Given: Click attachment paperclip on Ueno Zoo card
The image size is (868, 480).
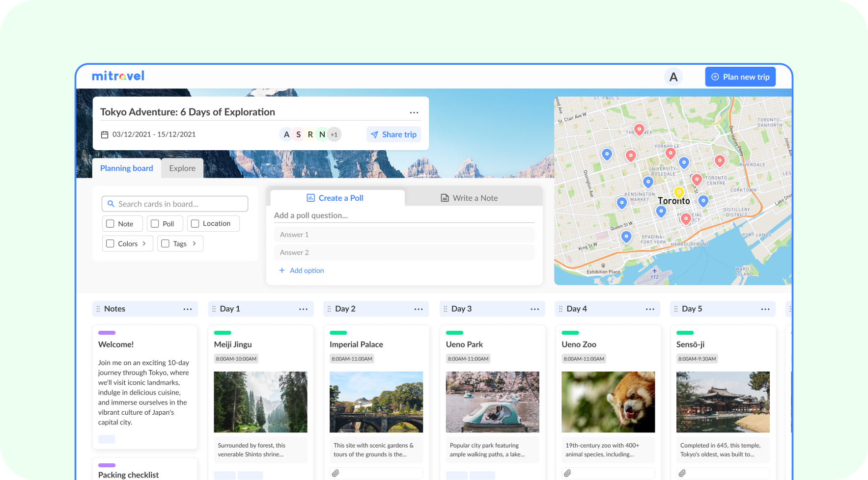Looking at the screenshot, I should 567,473.
